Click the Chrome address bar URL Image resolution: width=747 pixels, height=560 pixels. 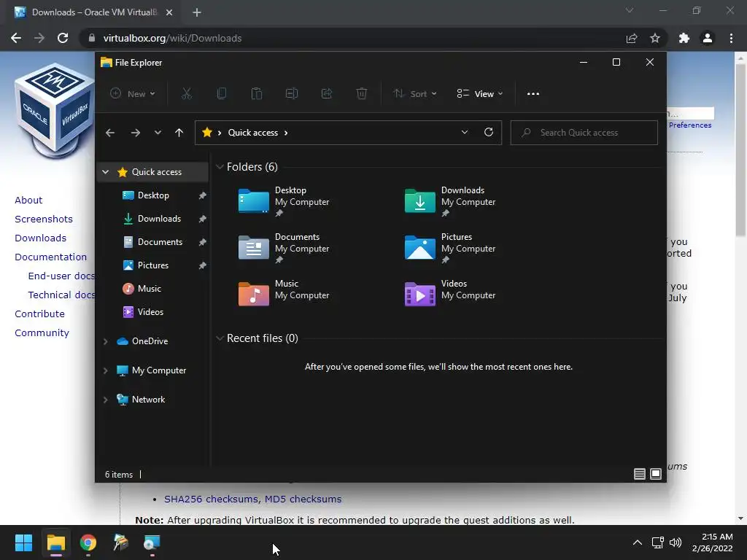pos(172,38)
